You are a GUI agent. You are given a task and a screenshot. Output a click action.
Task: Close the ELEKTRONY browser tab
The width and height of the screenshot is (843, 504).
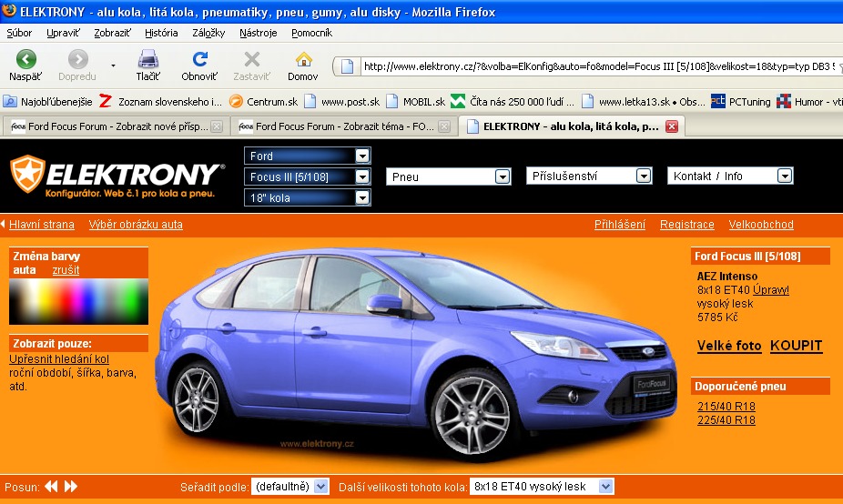coord(672,126)
